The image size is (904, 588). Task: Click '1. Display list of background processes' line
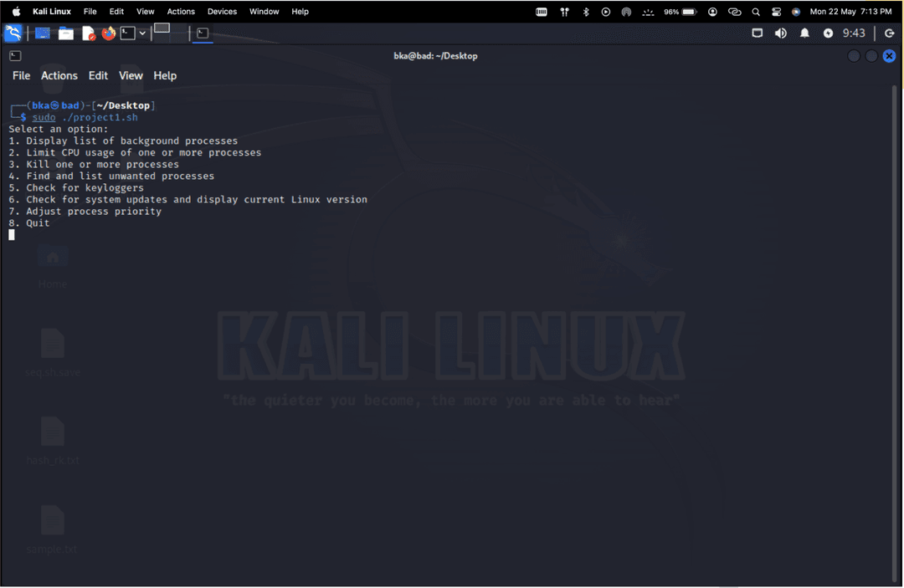pyautogui.click(x=123, y=141)
